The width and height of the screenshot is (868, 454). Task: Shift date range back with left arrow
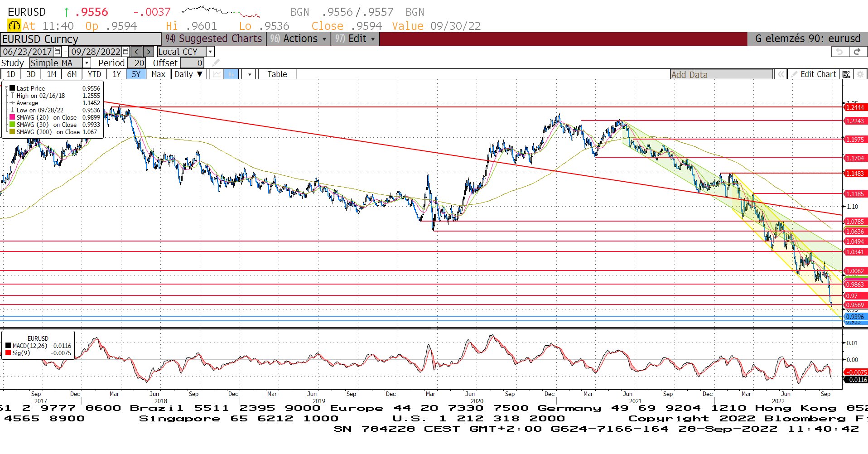coord(137,52)
